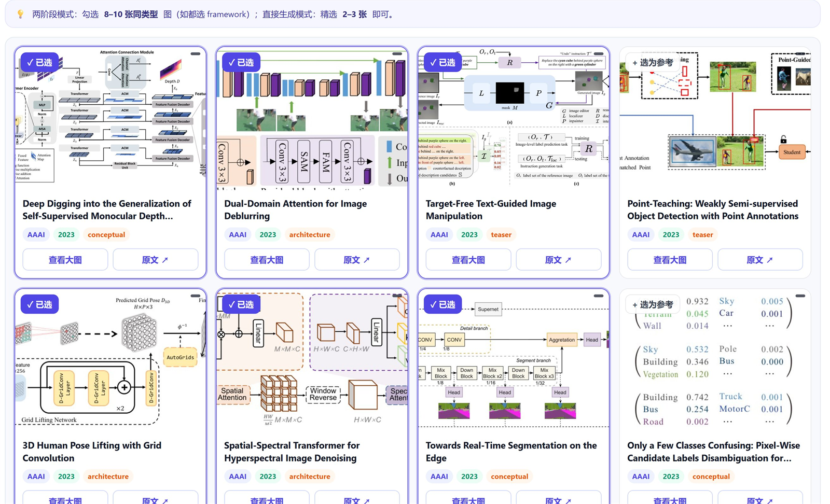Screen dimensions: 830x504
Task: Click the teaser tag on Target-Free Text-Guided card
Action: tap(501, 235)
